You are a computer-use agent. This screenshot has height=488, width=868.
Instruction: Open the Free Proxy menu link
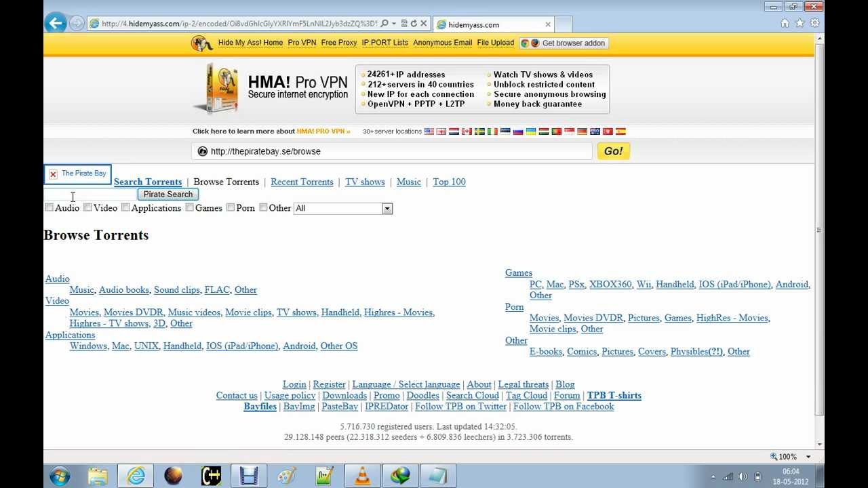tap(339, 43)
